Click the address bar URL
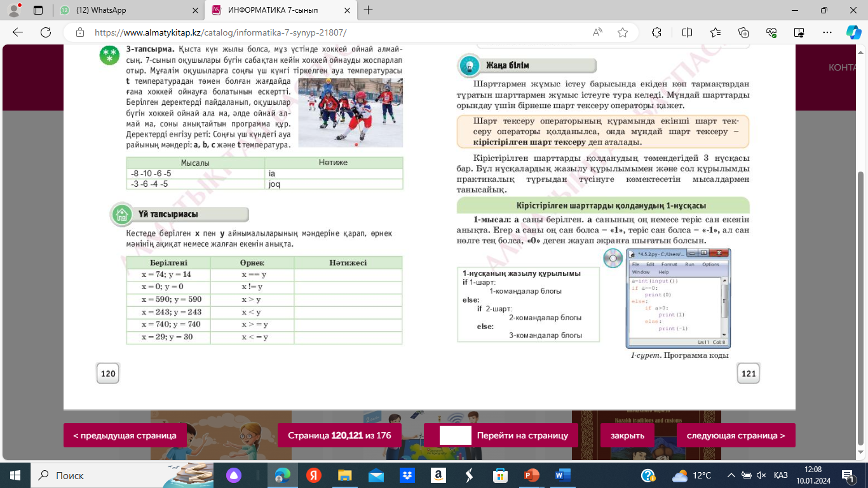The width and height of the screenshot is (868, 488). [x=220, y=32]
